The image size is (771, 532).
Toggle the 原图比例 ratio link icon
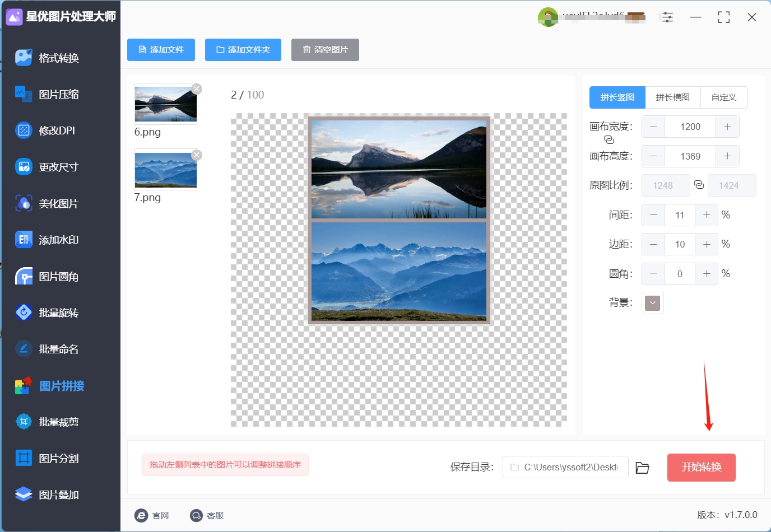(699, 185)
